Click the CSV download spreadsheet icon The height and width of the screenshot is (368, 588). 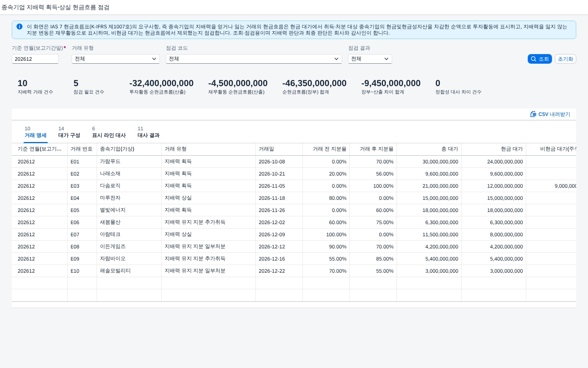[533, 114]
